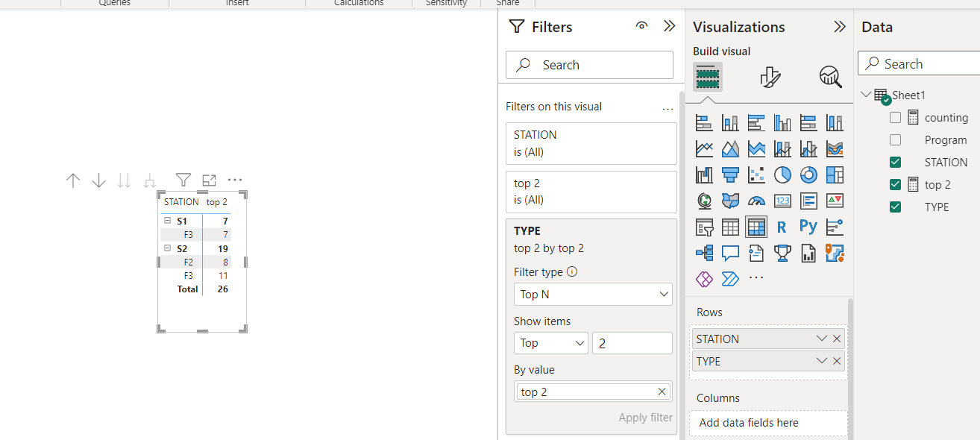Remove TYPE from the Rows well
Viewport: 980px width, 440px height.
[837, 361]
